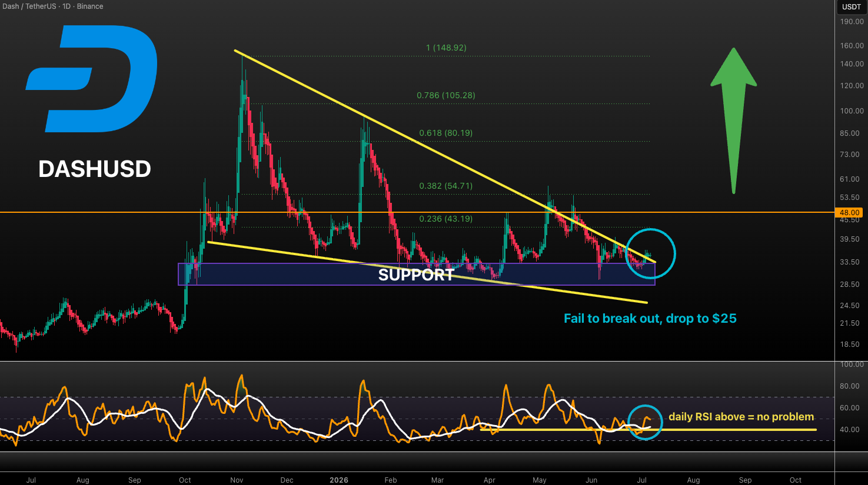Click 24.50 on the price scale
The width and height of the screenshot is (868, 485).
coord(850,306)
